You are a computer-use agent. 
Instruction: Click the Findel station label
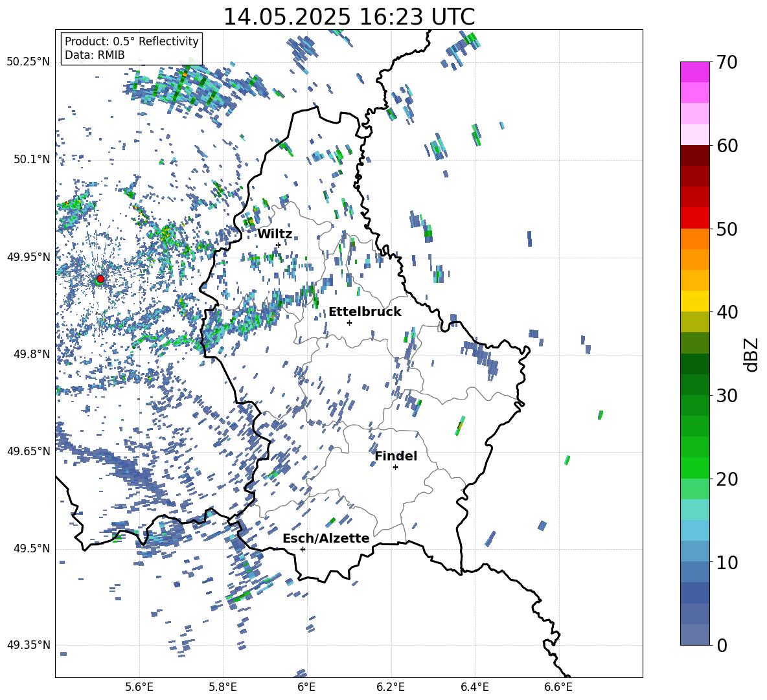396,456
